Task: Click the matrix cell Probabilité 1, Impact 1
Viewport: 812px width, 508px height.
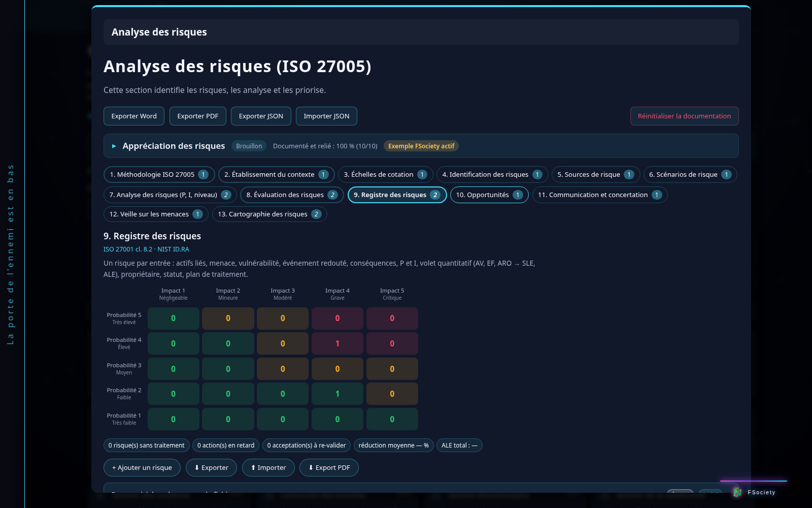Action: (x=173, y=419)
